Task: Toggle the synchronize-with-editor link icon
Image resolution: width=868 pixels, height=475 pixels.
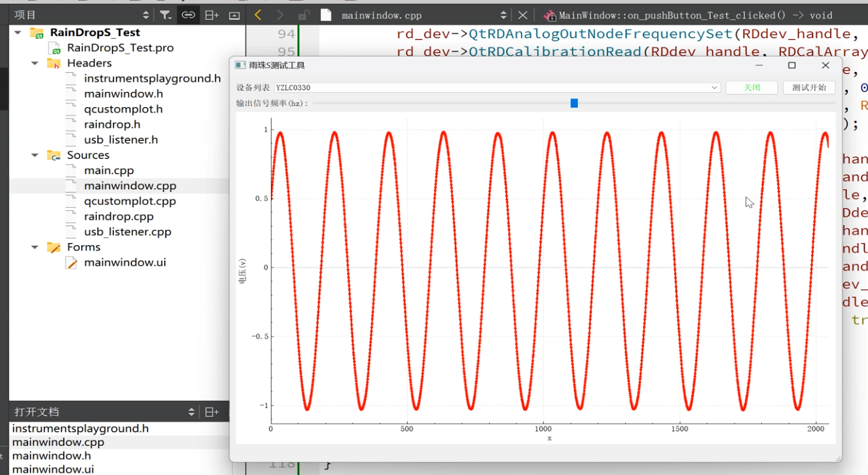Action: 189,15
